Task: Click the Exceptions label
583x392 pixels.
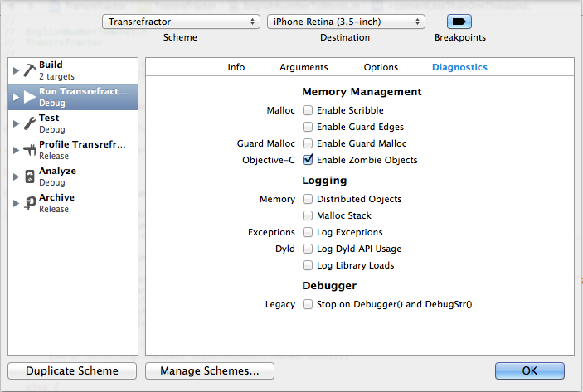Action: (271, 232)
